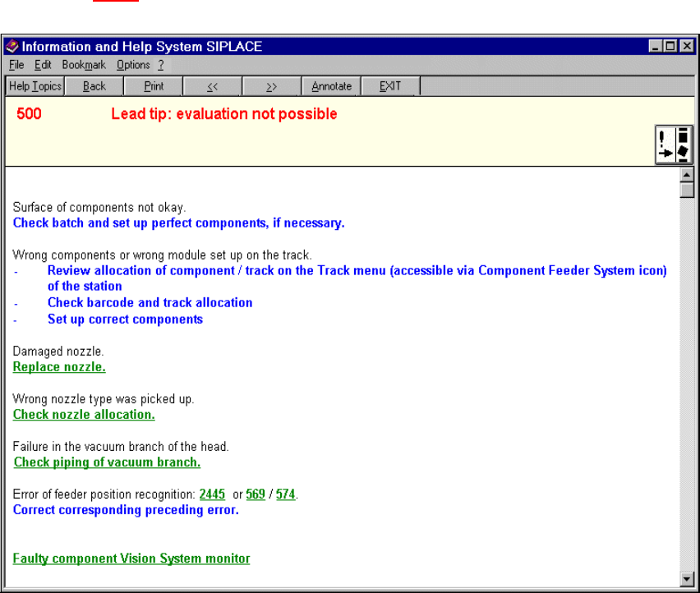Click 'Error of feeder position recognition:' text
Viewport: 700px width, 593px height.
pos(104,494)
